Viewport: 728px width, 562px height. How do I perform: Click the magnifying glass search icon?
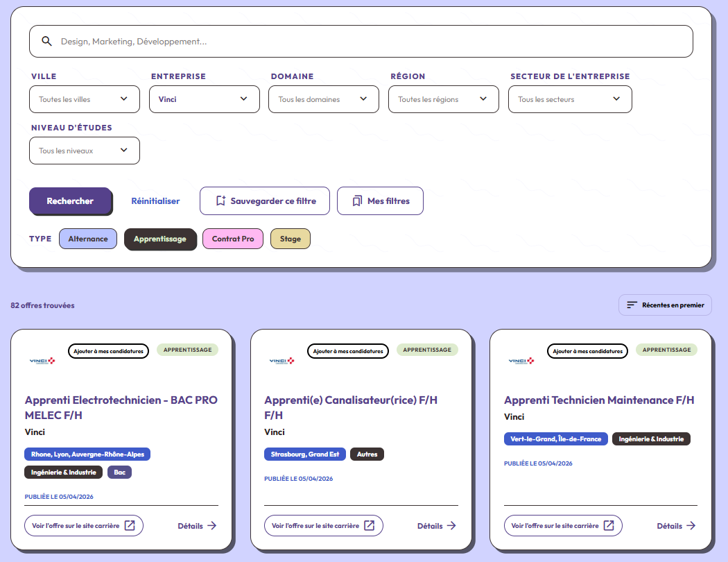click(x=46, y=42)
